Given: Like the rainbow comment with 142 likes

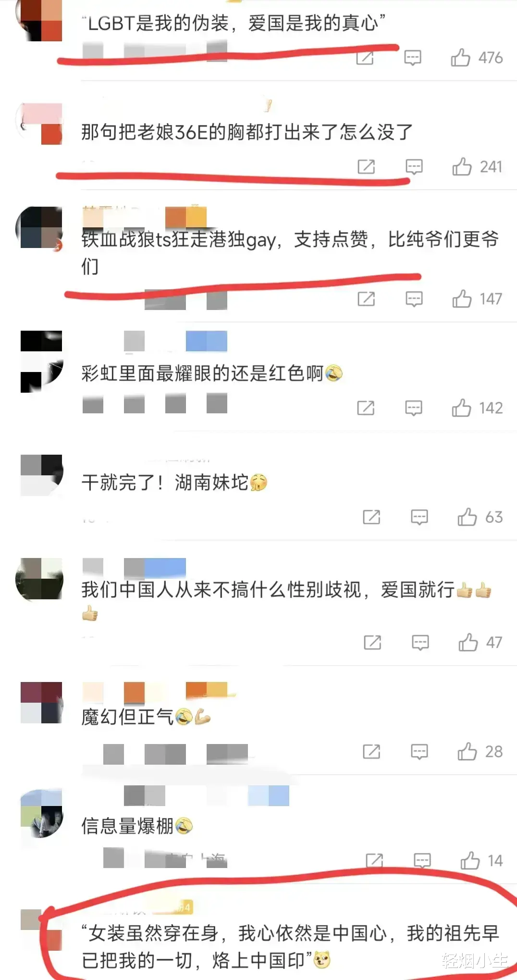Looking at the screenshot, I should click(461, 408).
